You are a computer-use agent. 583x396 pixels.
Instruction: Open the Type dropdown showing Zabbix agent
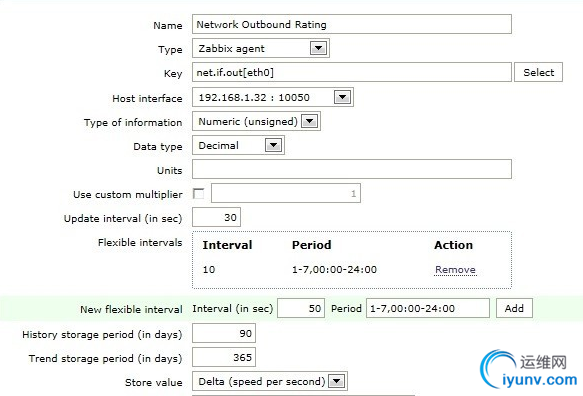coord(261,48)
